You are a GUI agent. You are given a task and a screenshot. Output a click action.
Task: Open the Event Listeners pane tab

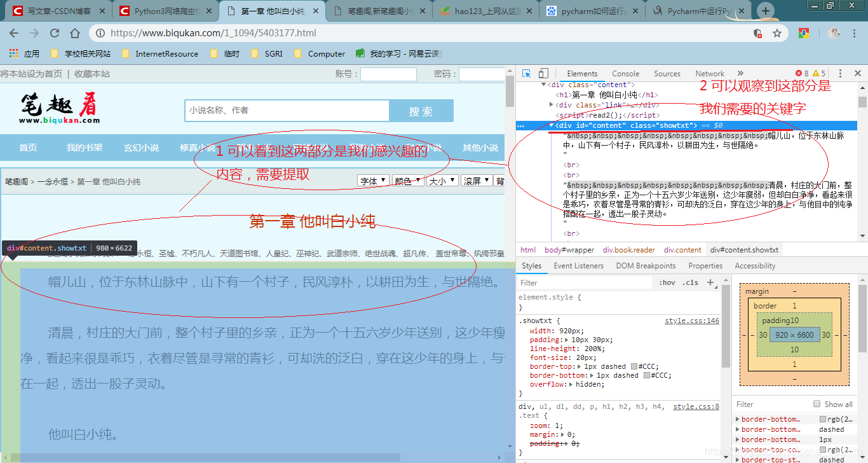579,266
